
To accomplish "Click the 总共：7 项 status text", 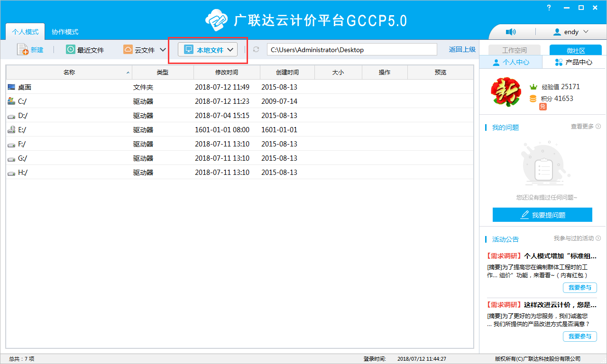I will click(21, 359).
